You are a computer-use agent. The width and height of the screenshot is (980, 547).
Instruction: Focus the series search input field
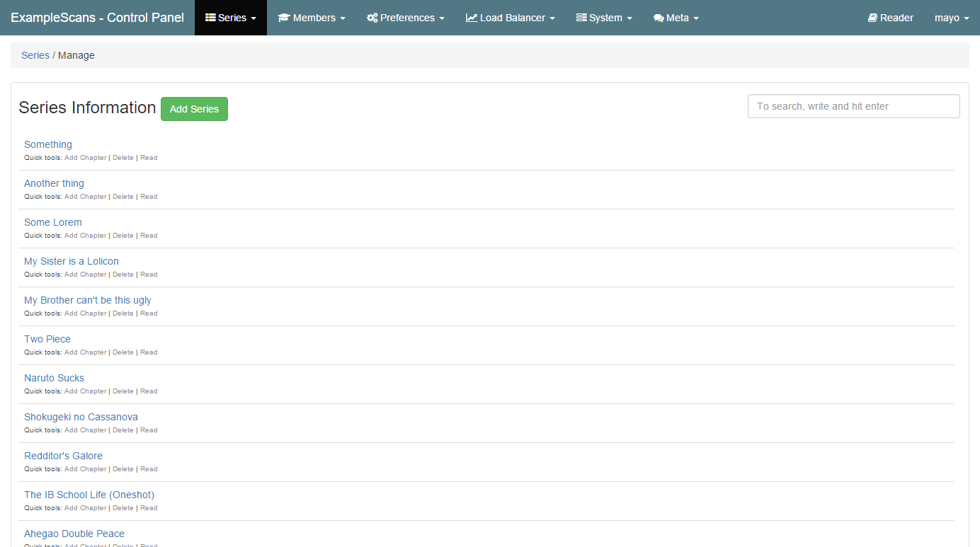click(x=854, y=106)
